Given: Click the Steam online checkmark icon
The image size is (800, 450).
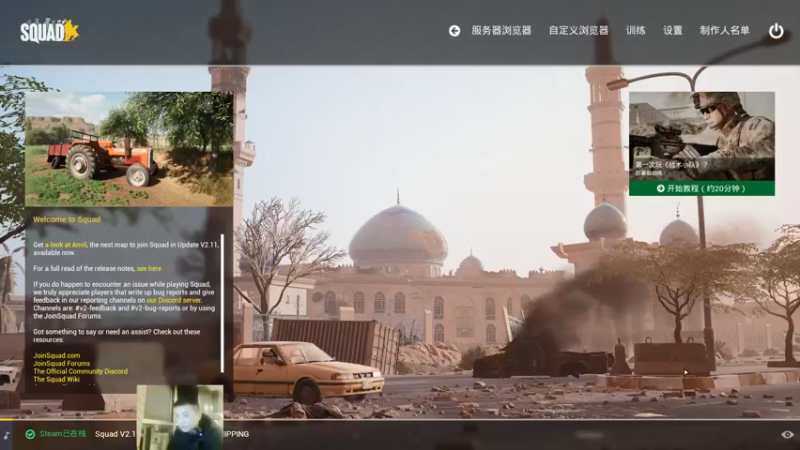Looking at the screenshot, I should coord(30,434).
